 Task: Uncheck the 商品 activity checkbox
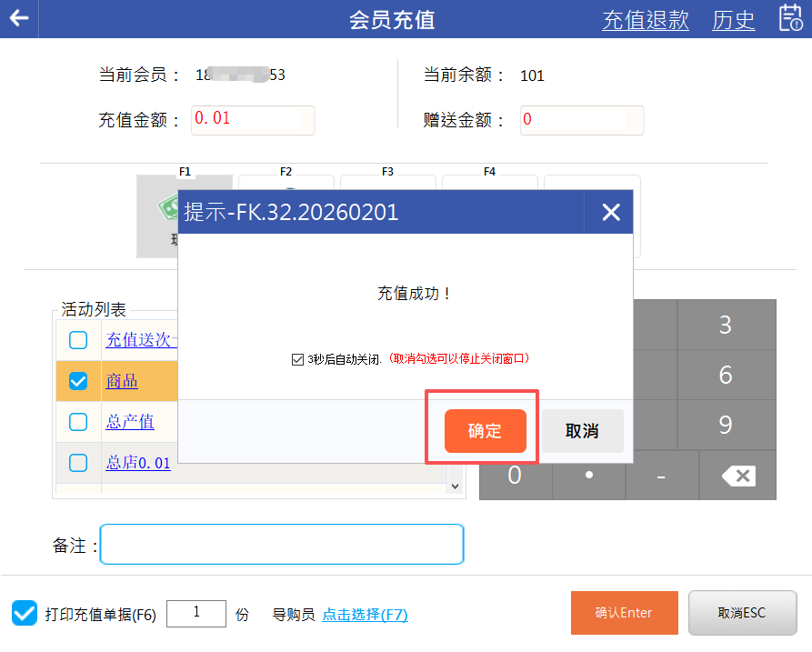[78, 381]
